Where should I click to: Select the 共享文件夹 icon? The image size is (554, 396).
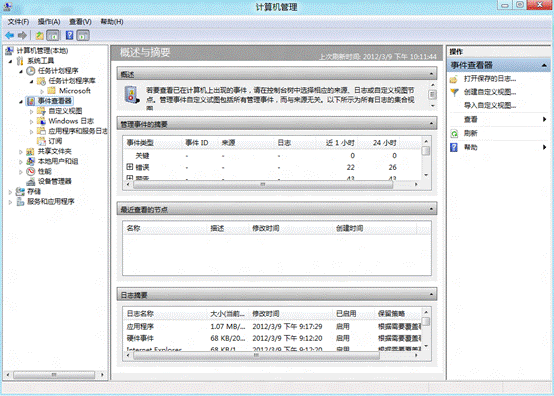(x=31, y=151)
